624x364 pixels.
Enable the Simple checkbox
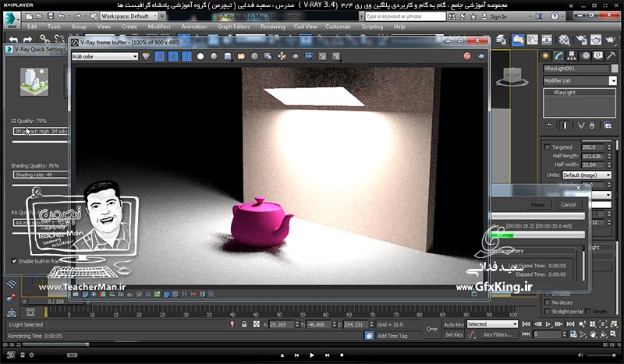[588, 311]
